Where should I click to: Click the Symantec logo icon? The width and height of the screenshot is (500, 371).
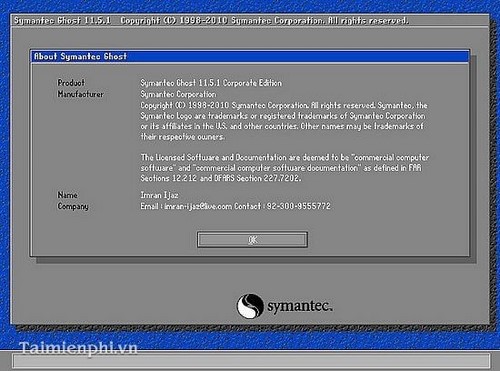[250, 306]
